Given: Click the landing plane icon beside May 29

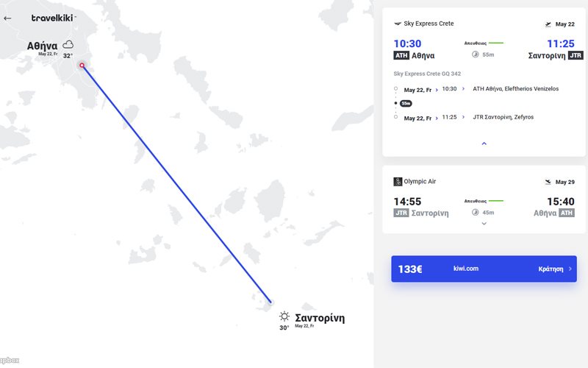Looking at the screenshot, I should click(x=548, y=182).
